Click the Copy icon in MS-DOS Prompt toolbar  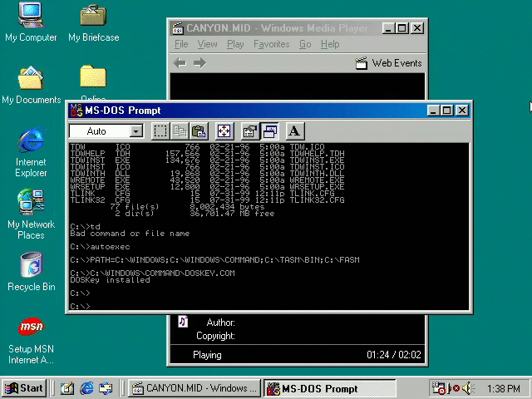(x=180, y=131)
